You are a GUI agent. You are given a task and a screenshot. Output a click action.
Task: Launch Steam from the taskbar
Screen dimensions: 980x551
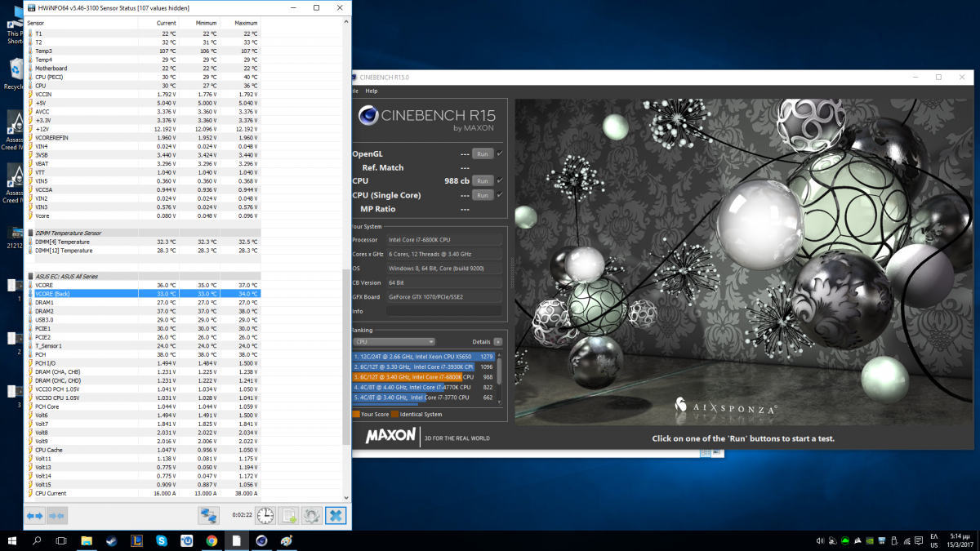[x=112, y=540]
